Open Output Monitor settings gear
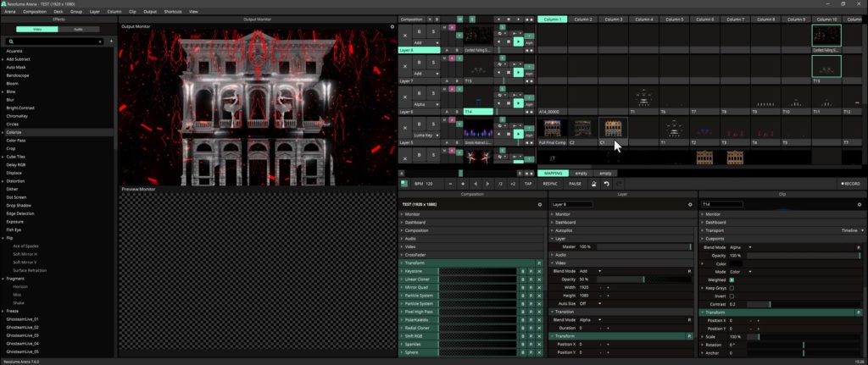 point(392,26)
